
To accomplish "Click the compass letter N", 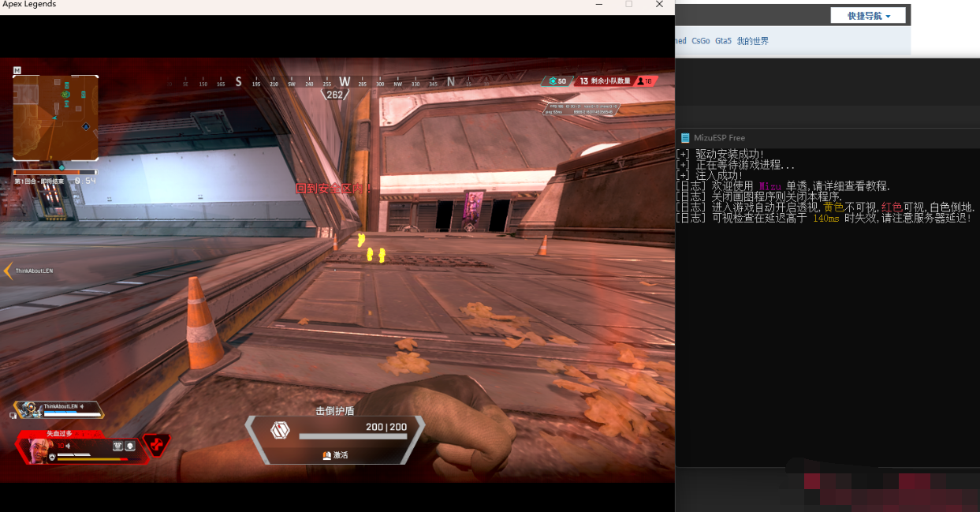I will 451,81.
